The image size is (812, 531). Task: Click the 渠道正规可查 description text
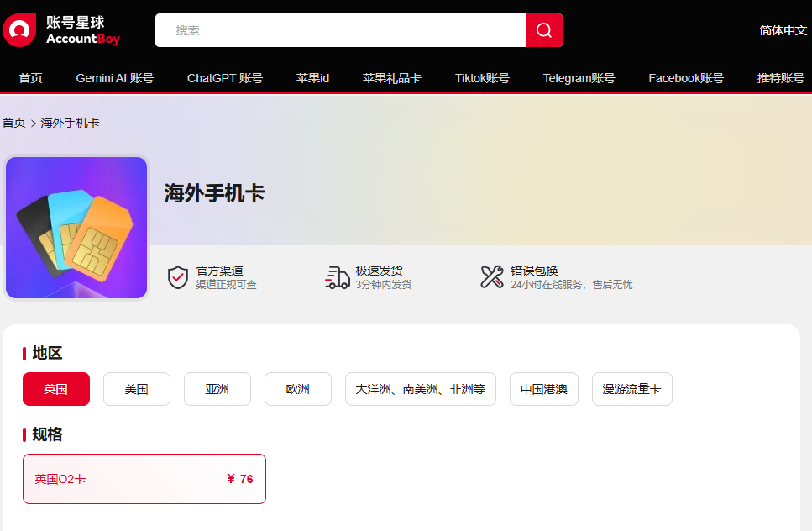coord(227,285)
